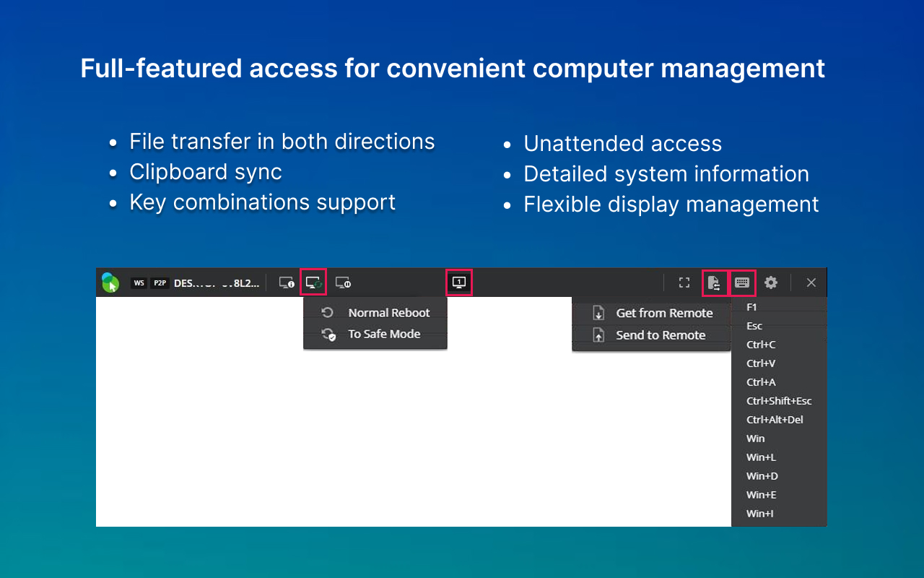The width and height of the screenshot is (924, 578).
Task: Select display 1 monitor icon
Action: coord(459,282)
